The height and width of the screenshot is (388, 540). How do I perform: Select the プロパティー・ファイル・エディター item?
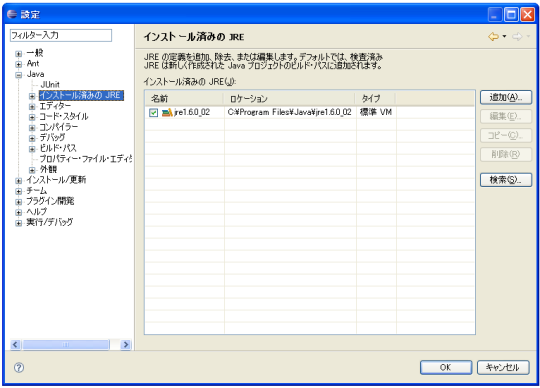click(85, 159)
